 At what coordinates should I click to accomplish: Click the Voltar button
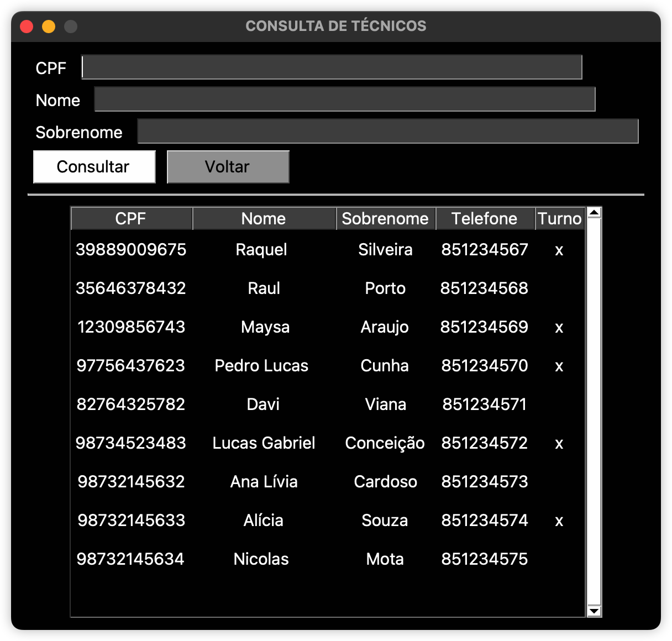(228, 167)
